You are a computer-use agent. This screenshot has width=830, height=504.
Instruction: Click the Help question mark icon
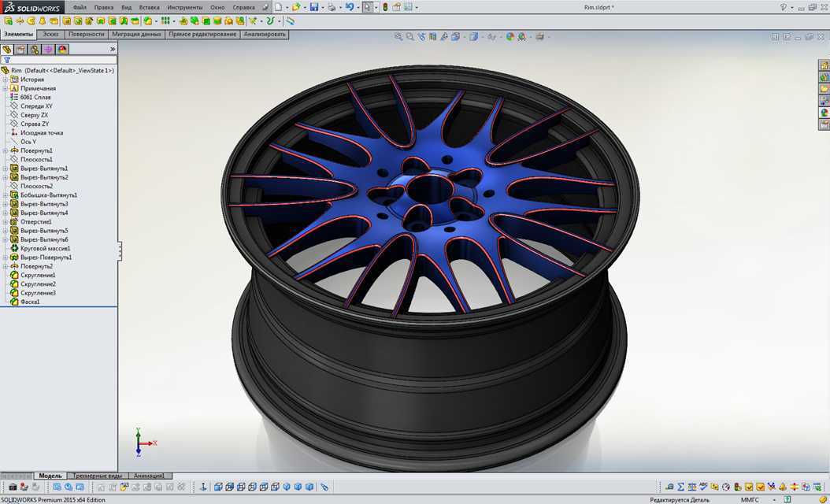784,7
